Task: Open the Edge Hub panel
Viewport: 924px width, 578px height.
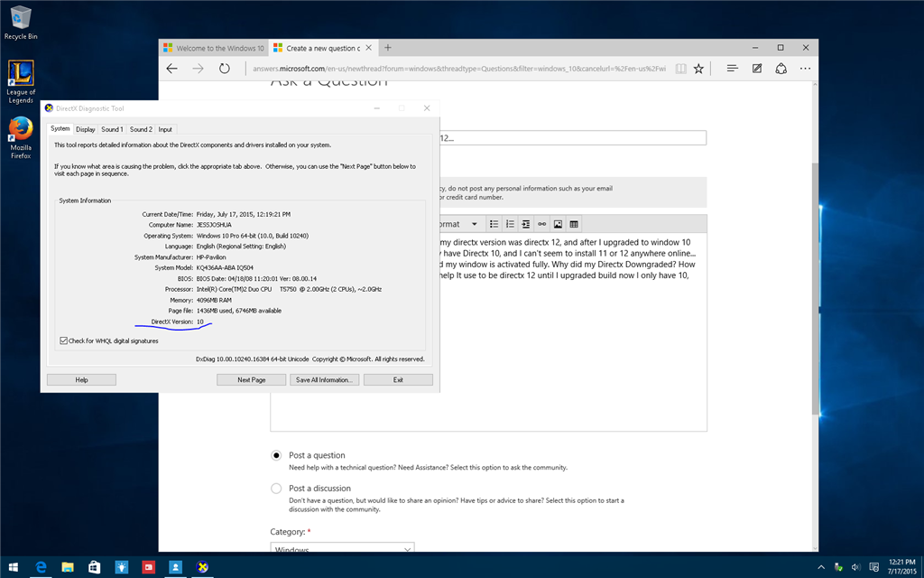Action: [733, 69]
